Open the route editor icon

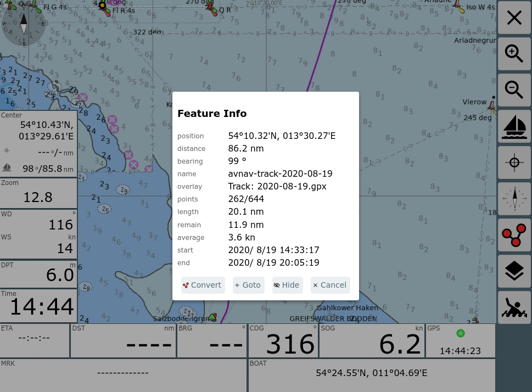point(514,235)
